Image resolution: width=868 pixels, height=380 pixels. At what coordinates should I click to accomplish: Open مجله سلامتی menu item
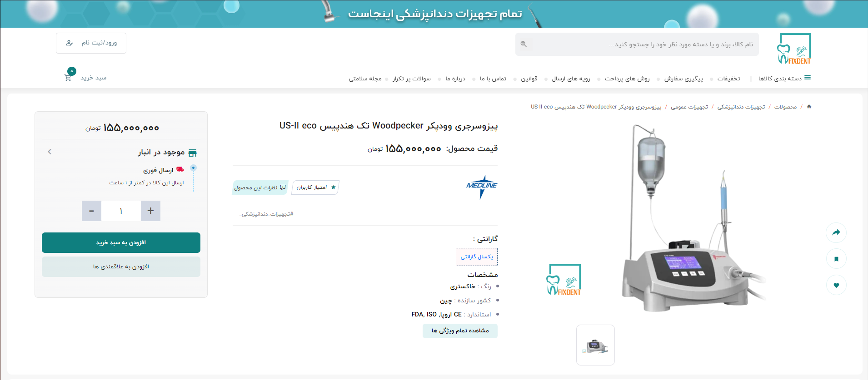click(x=365, y=79)
